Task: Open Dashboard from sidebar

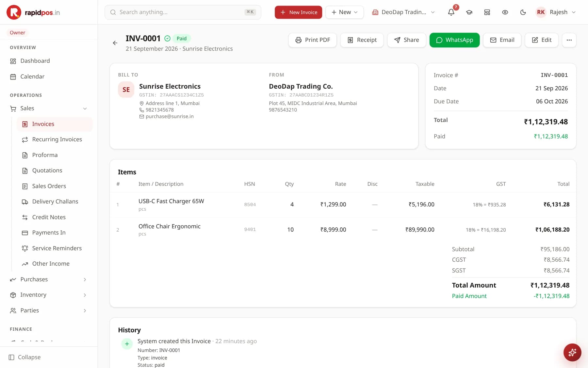Action: 49,61
